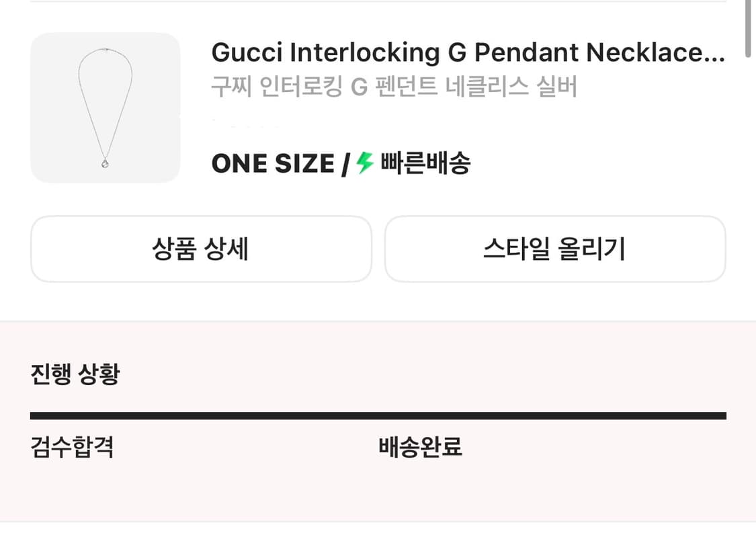Click the pendant in the product image
The width and height of the screenshot is (756, 545).
(106, 163)
